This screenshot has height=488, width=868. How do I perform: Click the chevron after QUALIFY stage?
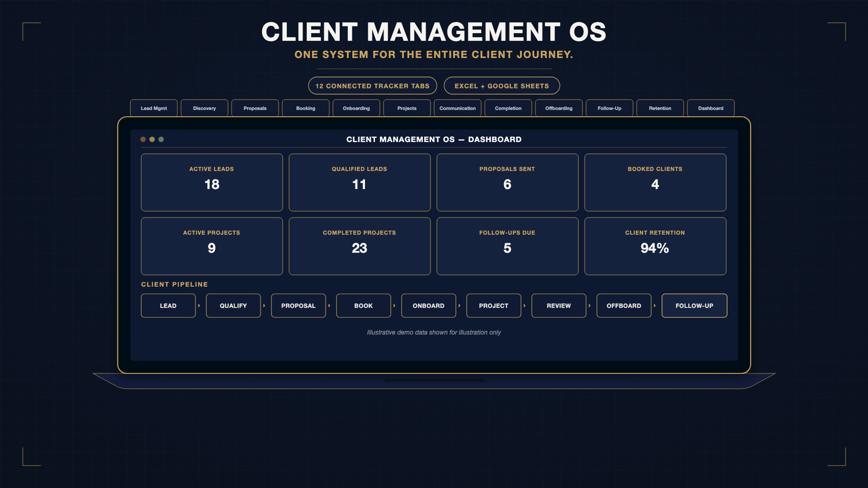(264, 306)
